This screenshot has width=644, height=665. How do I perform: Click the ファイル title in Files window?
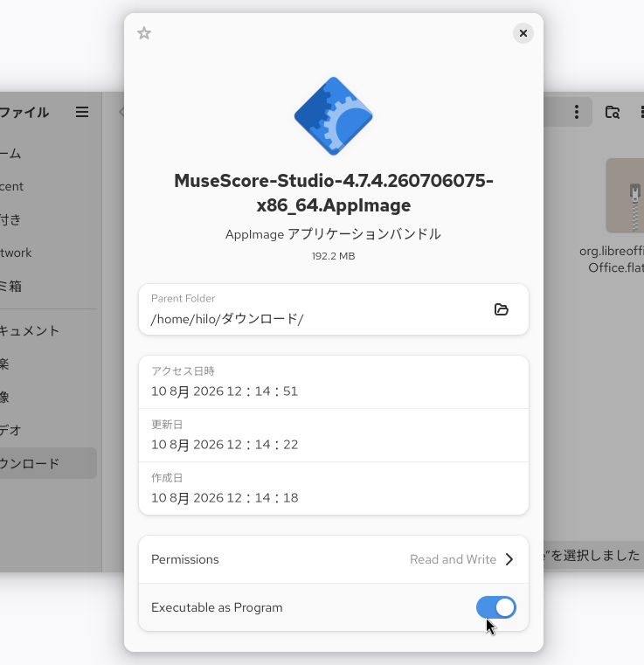[24, 112]
